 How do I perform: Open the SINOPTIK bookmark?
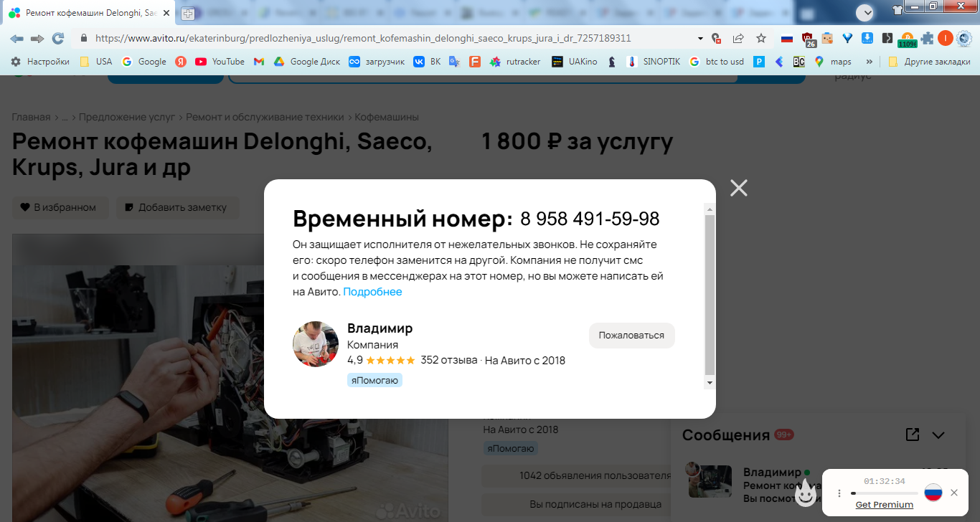click(653, 62)
